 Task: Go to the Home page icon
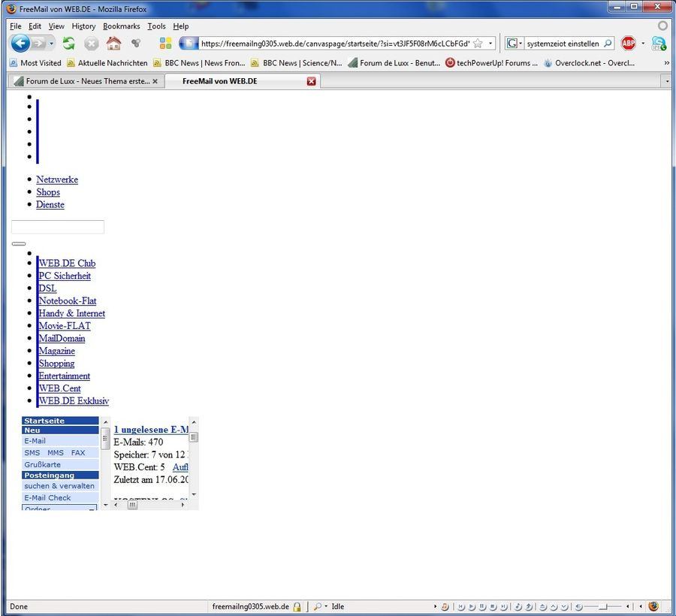pos(113,43)
